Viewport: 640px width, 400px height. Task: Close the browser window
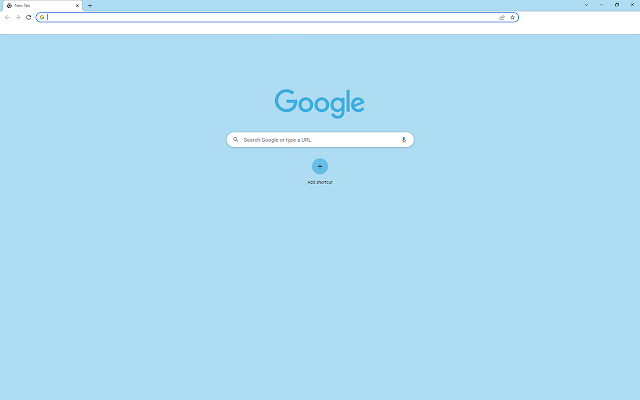[632, 5]
